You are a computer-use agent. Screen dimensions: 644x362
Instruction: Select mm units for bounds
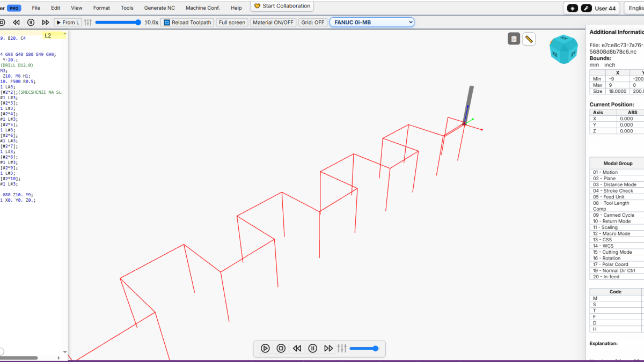(594, 64)
